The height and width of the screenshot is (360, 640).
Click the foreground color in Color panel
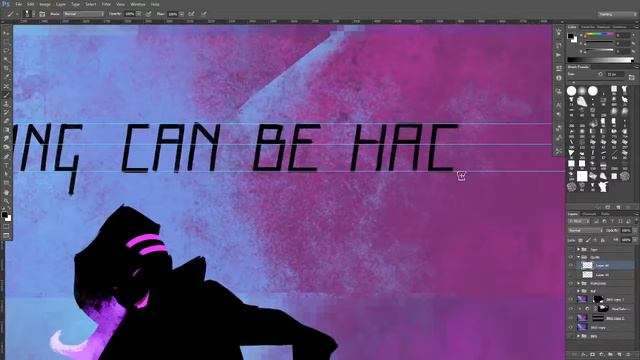(571, 36)
